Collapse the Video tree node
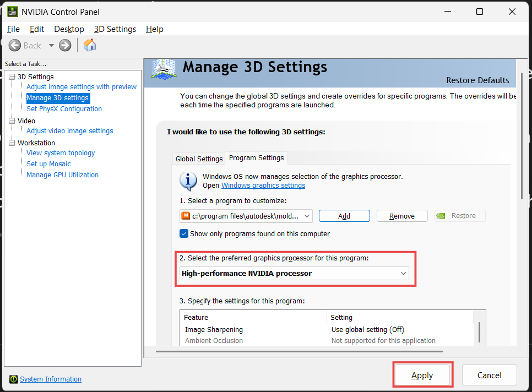Viewport: 532px width, 392px height. click(12, 121)
